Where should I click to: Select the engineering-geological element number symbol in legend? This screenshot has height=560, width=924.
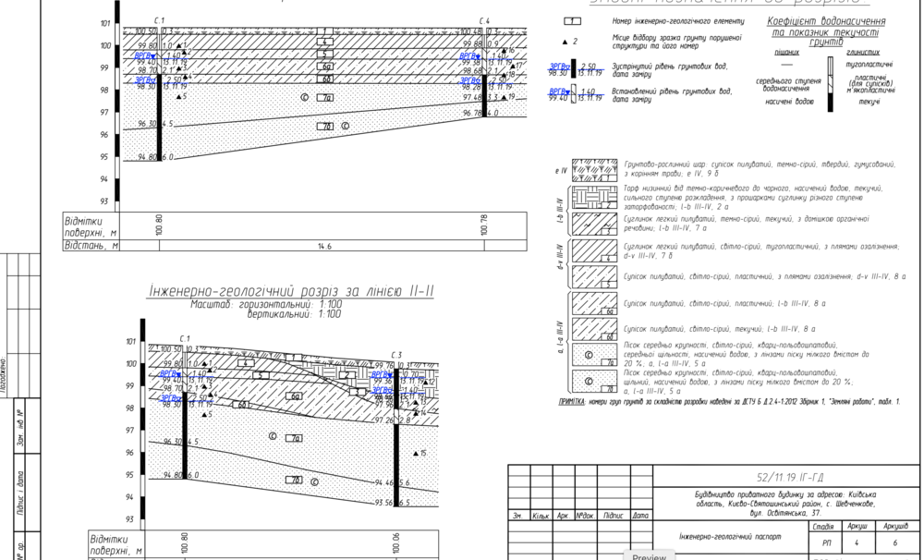click(x=574, y=20)
